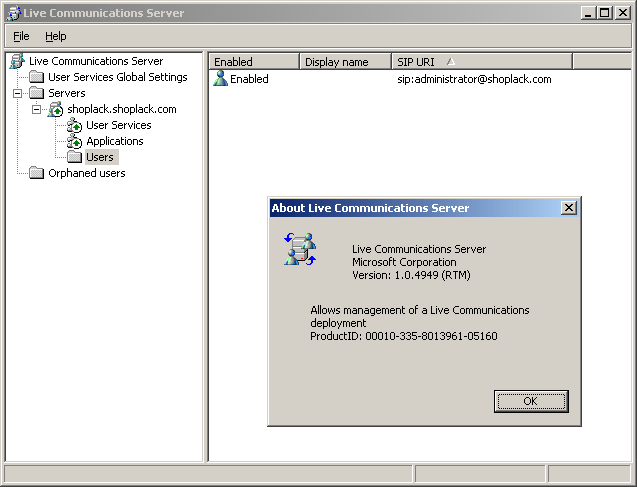This screenshot has height=487, width=637.
Task: Close the main Live Communications Server window
Action: 622,13
